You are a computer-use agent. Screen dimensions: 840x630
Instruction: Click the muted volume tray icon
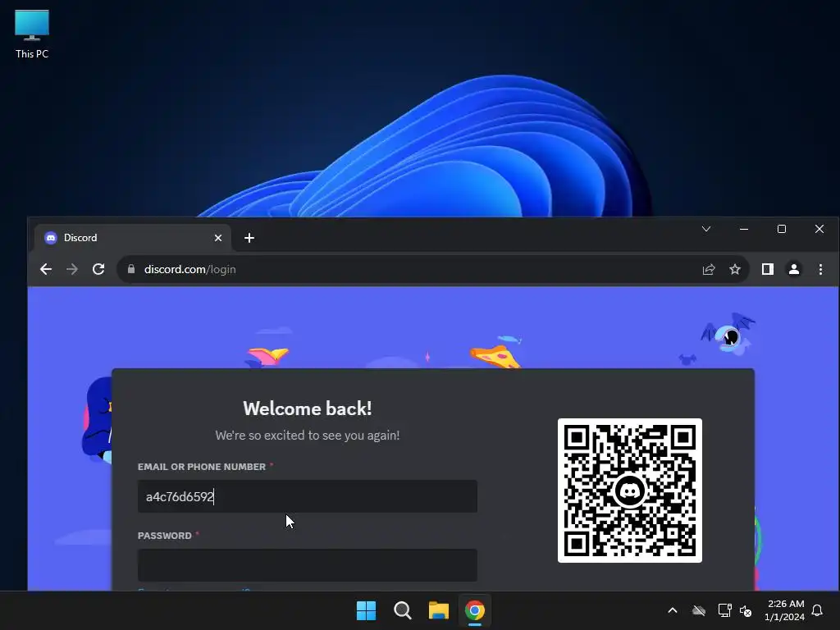[746, 610]
